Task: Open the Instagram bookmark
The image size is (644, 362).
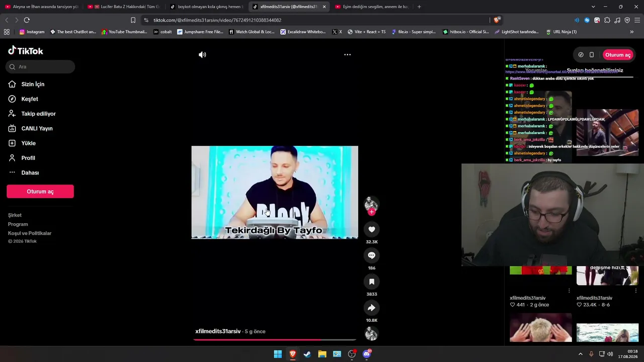Action: [32, 32]
